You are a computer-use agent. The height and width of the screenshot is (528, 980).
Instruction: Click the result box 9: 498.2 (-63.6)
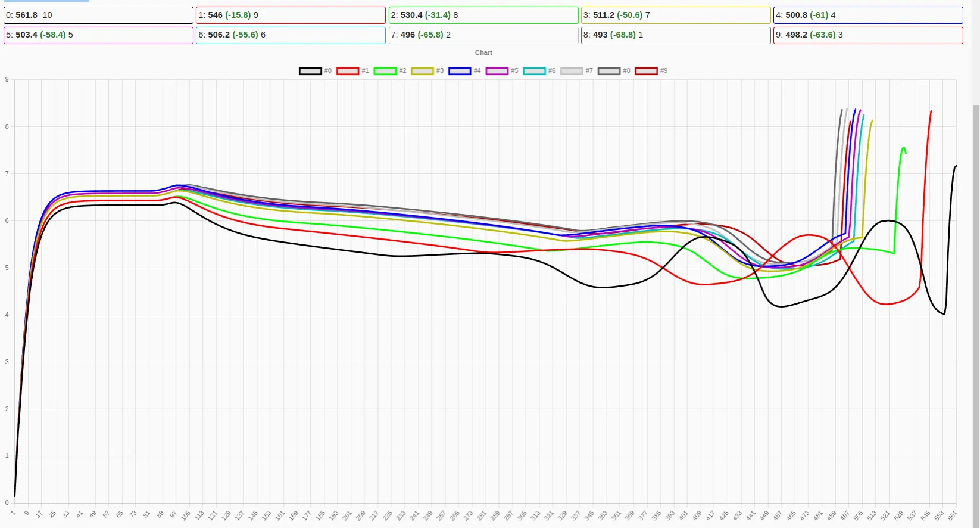click(x=868, y=35)
